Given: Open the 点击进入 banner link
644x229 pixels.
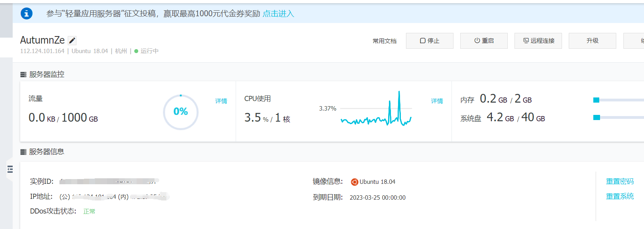Looking at the screenshot, I should coord(278,13).
